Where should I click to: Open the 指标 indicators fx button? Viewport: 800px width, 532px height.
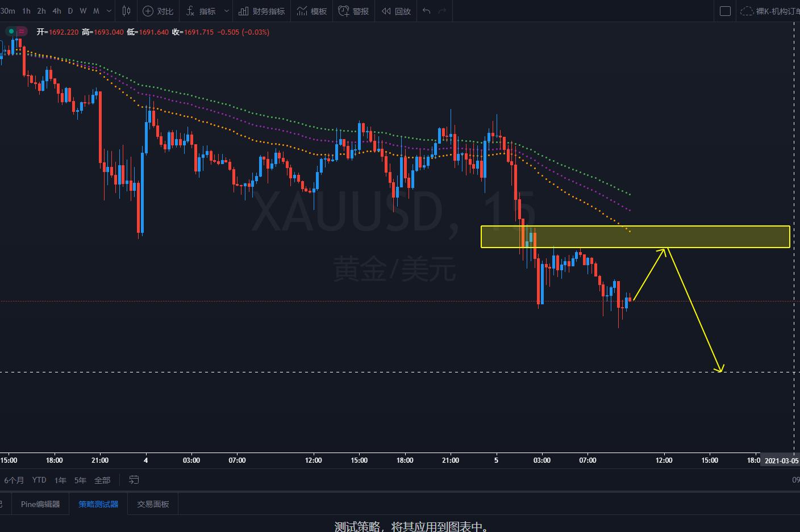[201, 11]
